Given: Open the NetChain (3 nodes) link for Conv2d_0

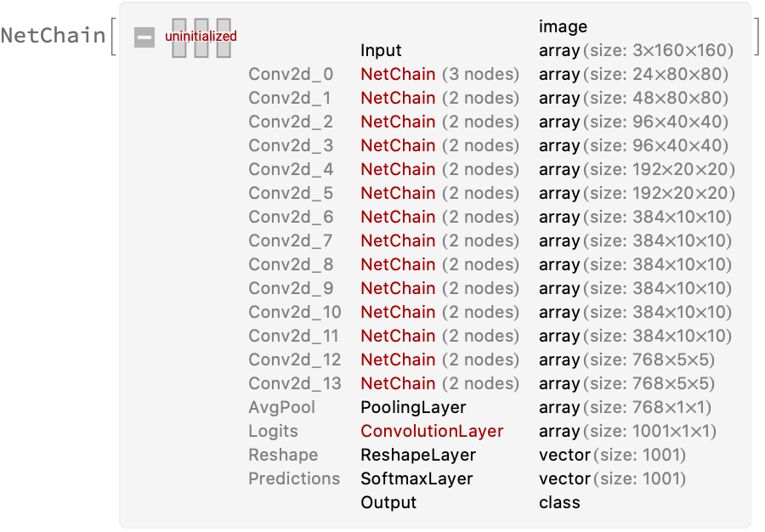Looking at the screenshot, I should (x=398, y=75).
